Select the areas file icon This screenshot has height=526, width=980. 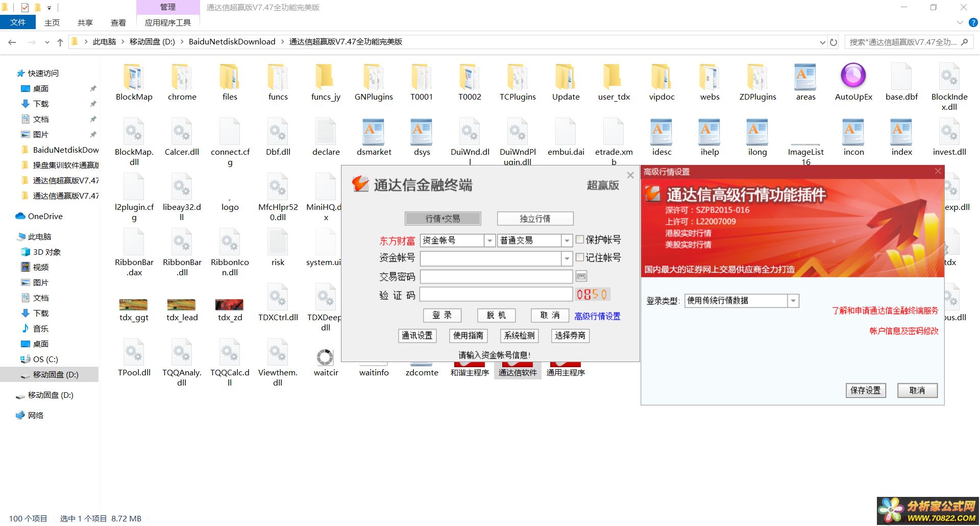point(805,77)
